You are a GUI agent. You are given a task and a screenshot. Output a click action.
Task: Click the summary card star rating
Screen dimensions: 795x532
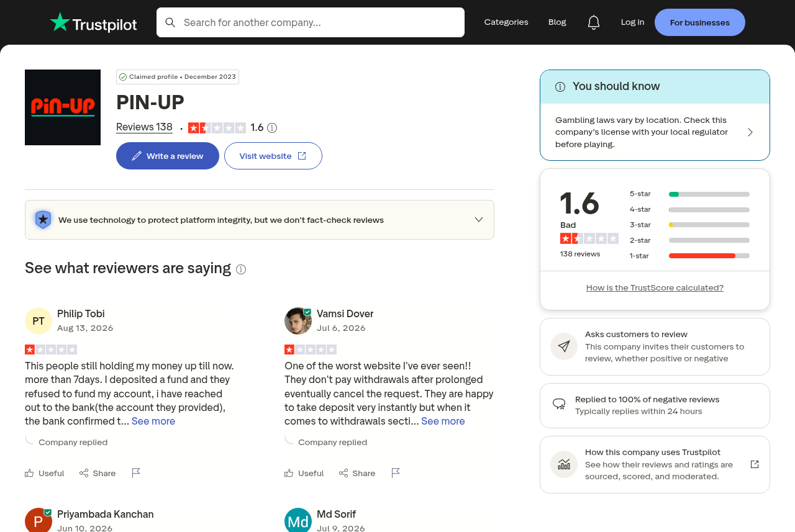[589, 238]
